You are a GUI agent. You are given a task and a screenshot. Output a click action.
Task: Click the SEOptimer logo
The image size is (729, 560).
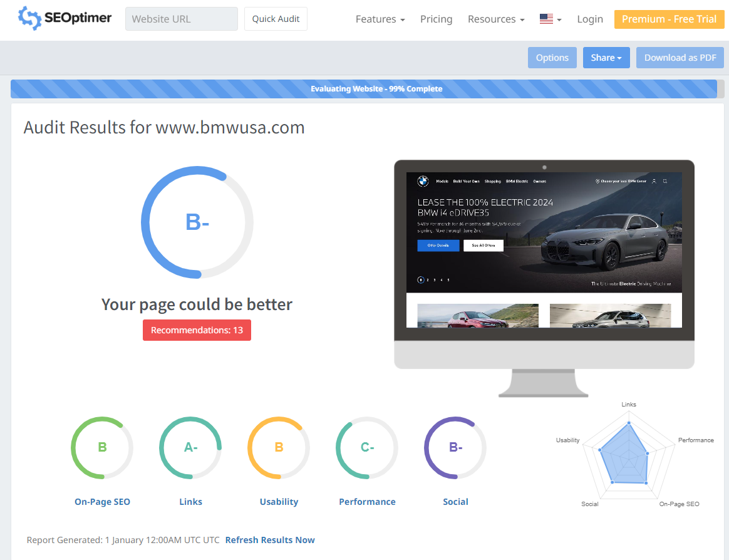coord(65,19)
